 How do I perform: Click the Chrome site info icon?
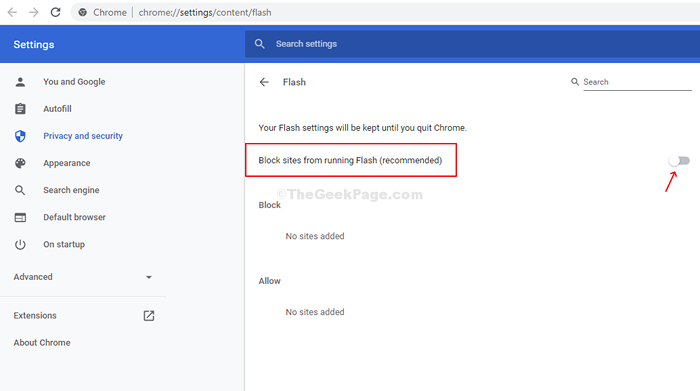(x=83, y=12)
